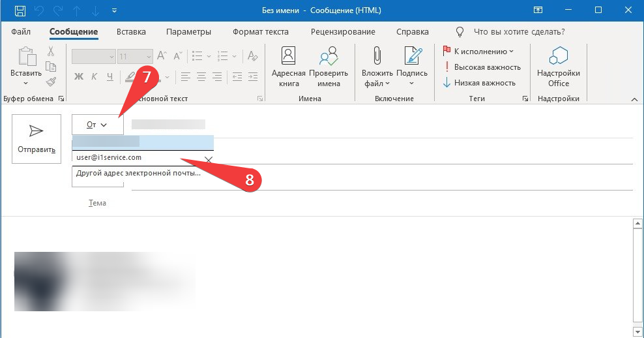Click the bulleted list icon
The image size is (644, 338).
coord(197,56)
